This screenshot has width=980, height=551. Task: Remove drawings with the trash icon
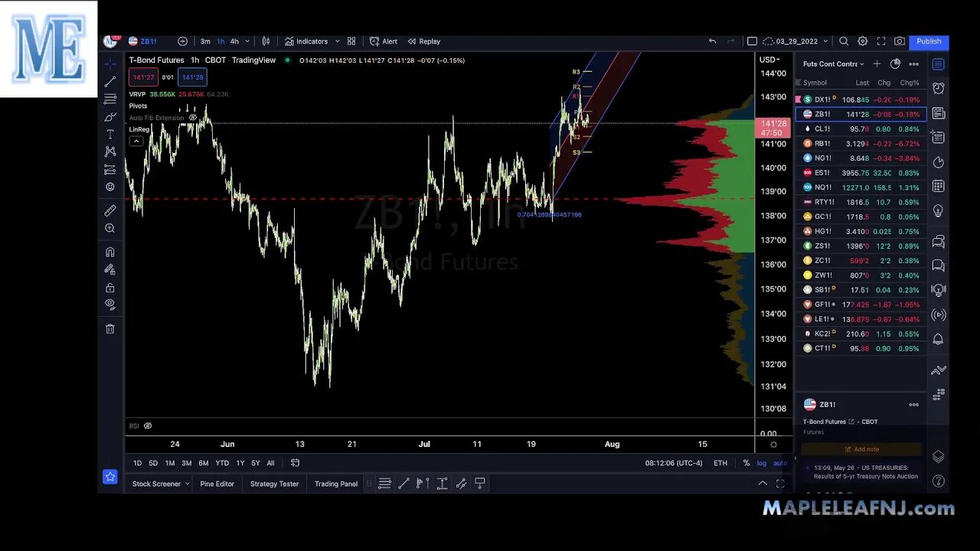(110, 329)
